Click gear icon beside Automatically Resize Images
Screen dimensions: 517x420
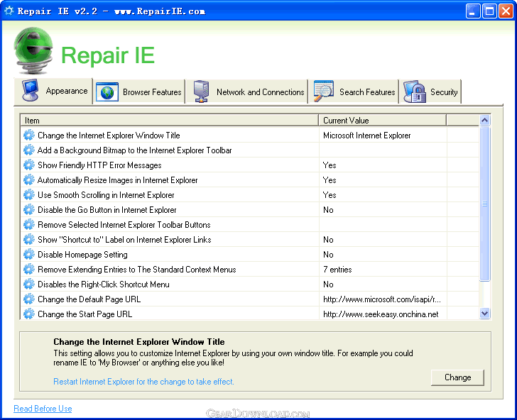pos(29,180)
